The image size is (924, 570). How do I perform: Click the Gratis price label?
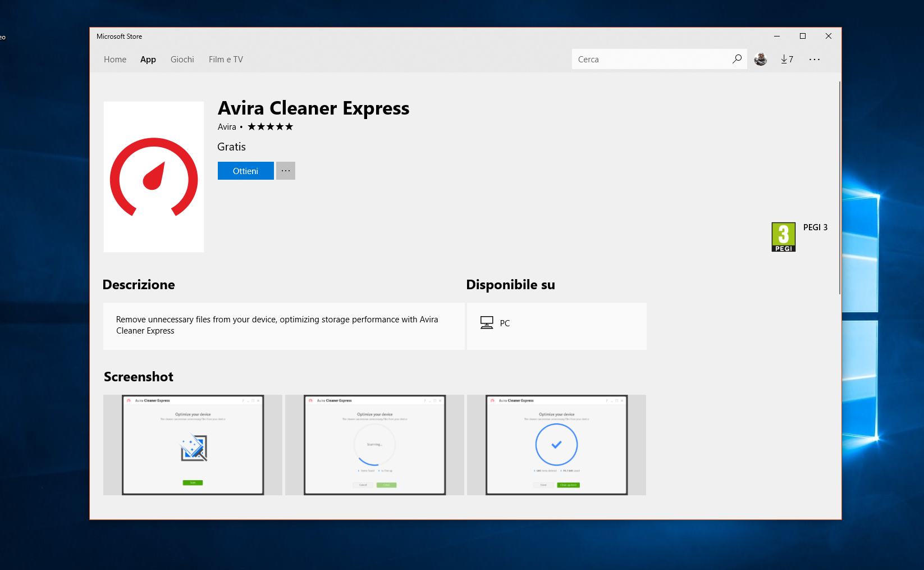click(232, 147)
